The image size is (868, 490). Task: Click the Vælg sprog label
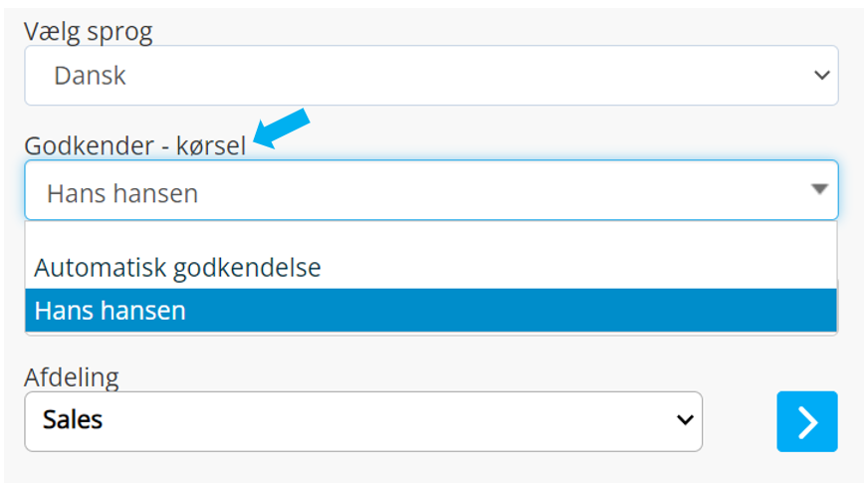88,32
